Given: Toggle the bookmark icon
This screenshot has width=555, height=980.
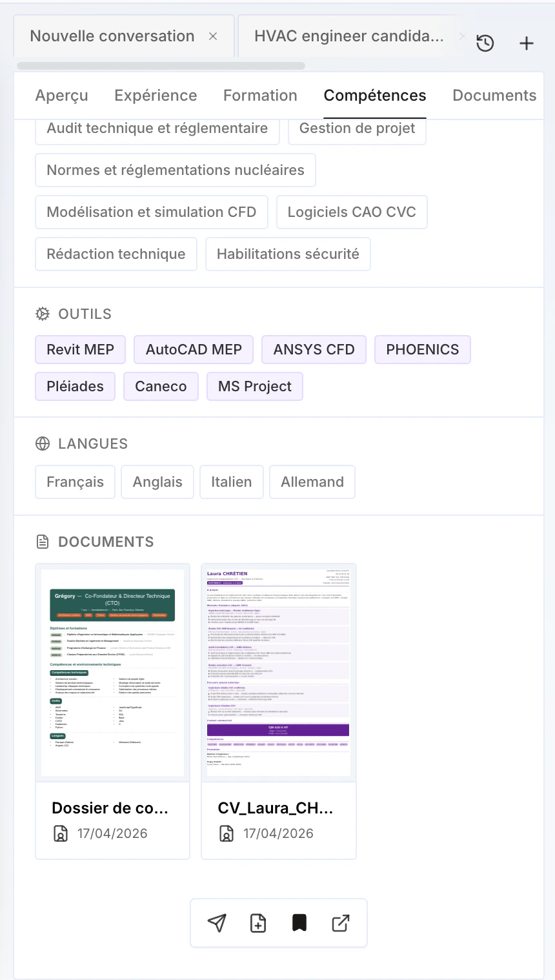Looking at the screenshot, I should [x=299, y=923].
